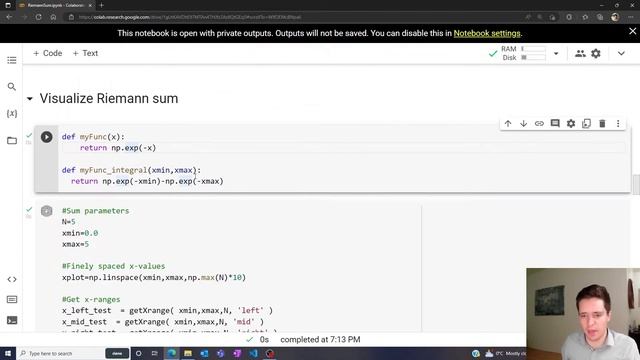
Task: Open the Share people icon
Action: 580,53
